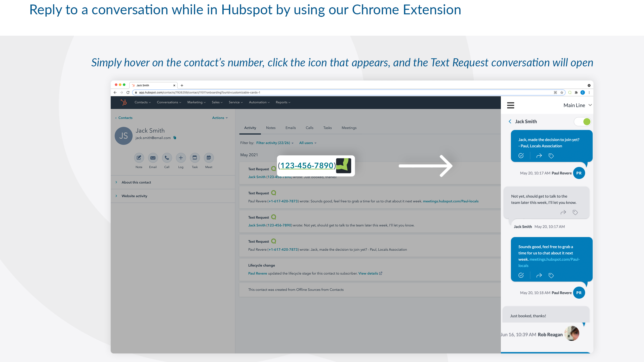644x362 pixels.
Task: Open the hamburger menu in the Text Request panel
Action: click(x=510, y=105)
